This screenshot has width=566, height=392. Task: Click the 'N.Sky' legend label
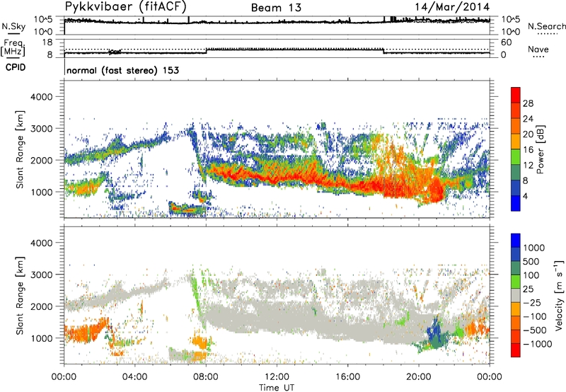point(13,26)
